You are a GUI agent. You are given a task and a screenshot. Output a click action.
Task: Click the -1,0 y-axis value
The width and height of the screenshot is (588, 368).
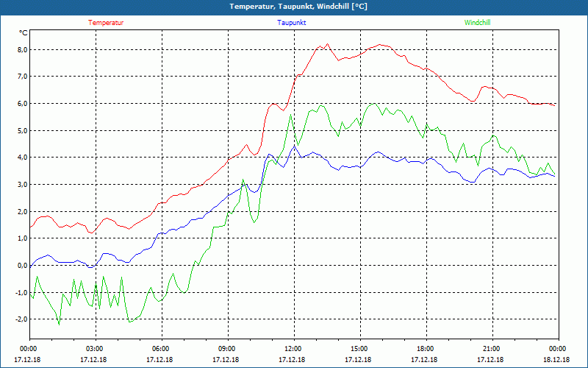(x=21, y=292)
